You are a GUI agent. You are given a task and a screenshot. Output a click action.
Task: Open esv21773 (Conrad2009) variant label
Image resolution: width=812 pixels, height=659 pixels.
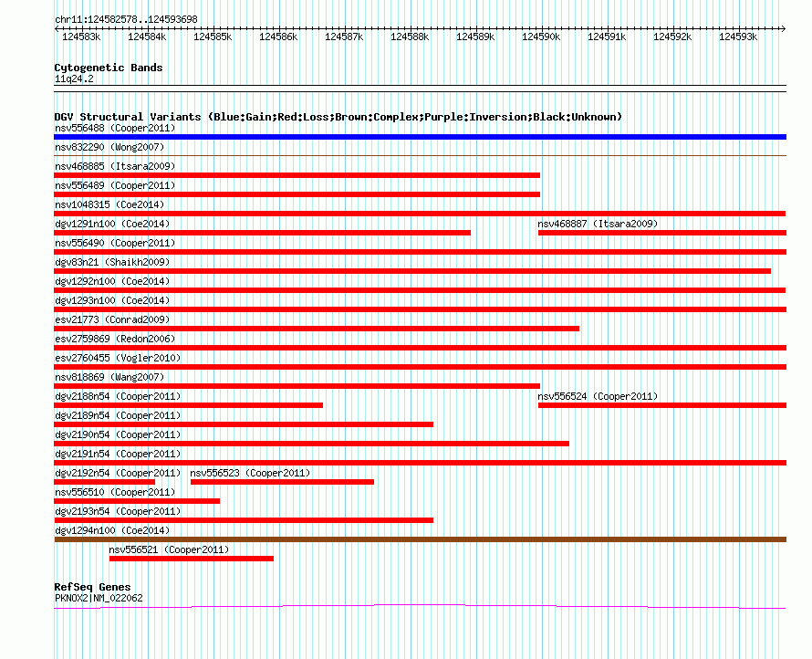point(112,319)
